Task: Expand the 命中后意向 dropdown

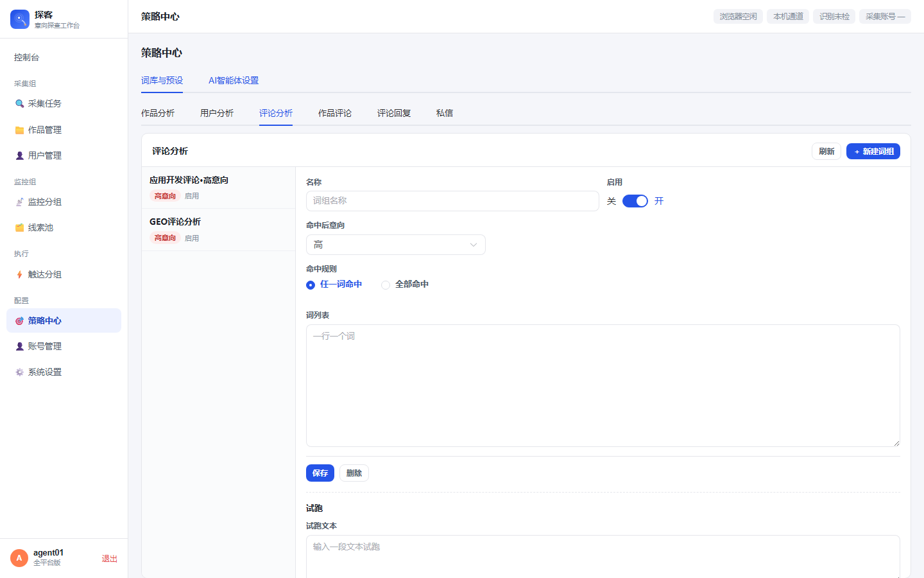Action: tap(396, 245)
